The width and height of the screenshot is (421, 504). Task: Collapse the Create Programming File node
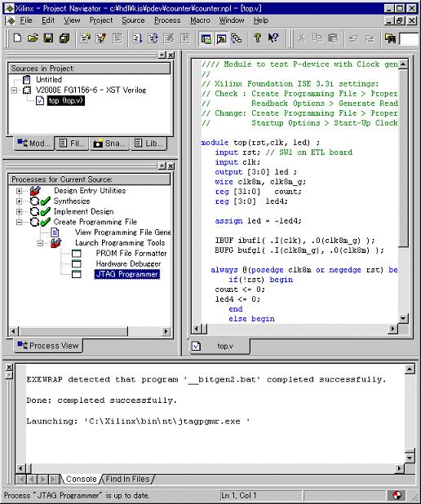click(20, 222)
